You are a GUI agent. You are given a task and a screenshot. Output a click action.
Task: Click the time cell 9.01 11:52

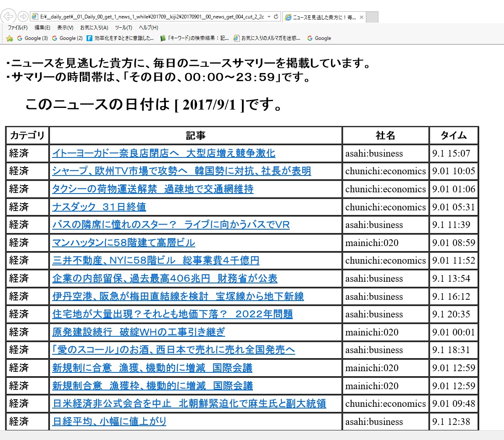tap(454, 260)
